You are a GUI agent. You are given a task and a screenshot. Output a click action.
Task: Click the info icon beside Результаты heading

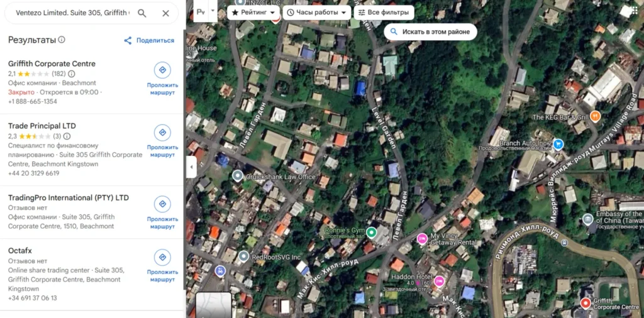coord(62,40)
